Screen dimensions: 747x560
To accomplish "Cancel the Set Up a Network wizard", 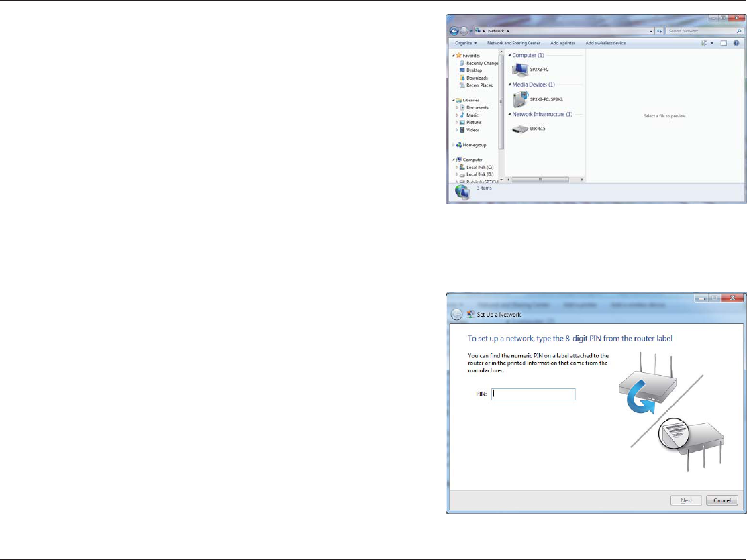I will coord(721,500).
